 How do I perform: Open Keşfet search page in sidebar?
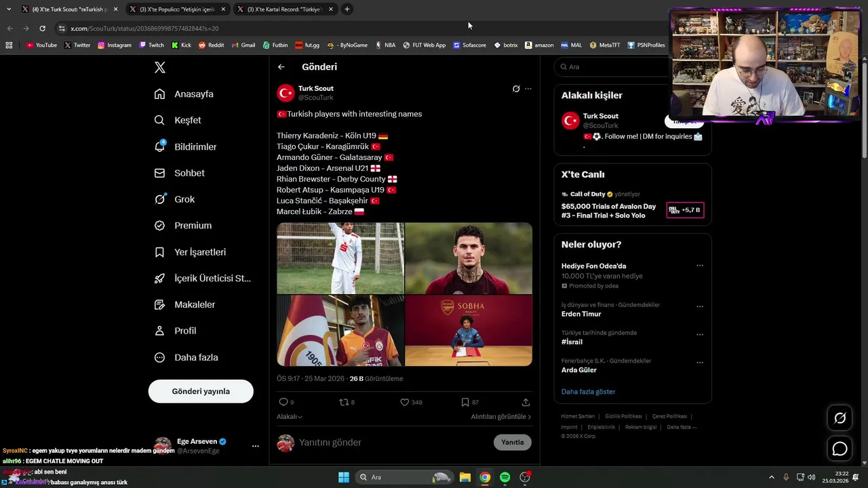point(178,120)
